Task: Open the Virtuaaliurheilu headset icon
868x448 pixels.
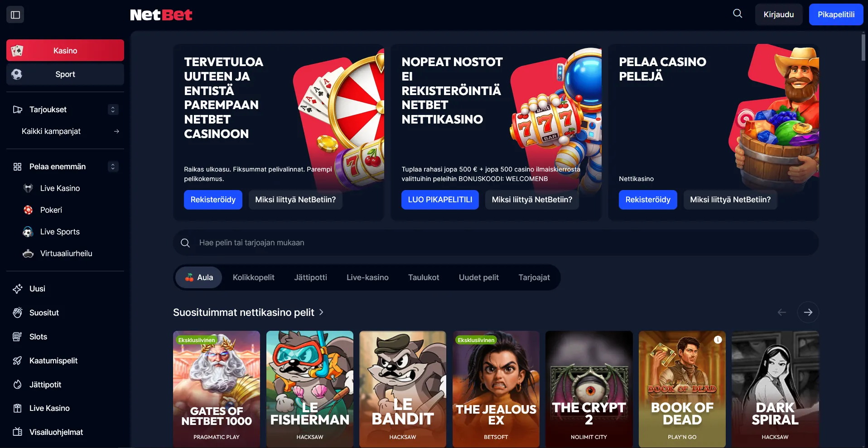Action: (28, 253)
